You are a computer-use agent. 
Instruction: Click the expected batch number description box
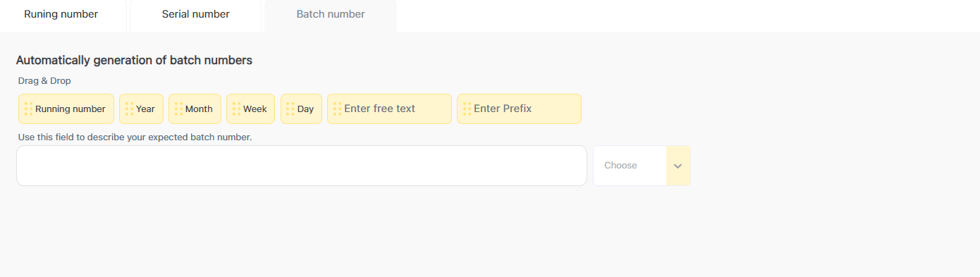(x=302, y=166)
